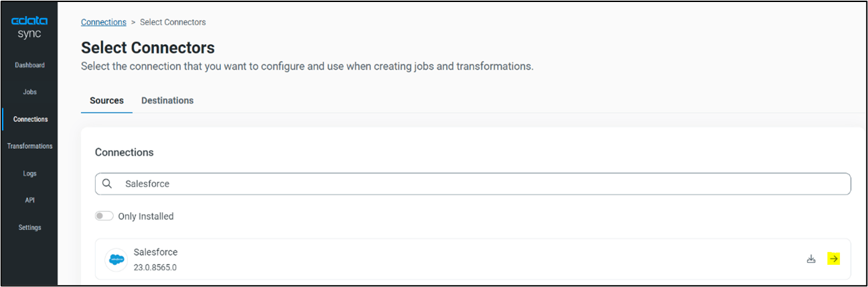Screen dimensions: 868x287
Task: View Logs from the sidebar
Action: point(29,173)
